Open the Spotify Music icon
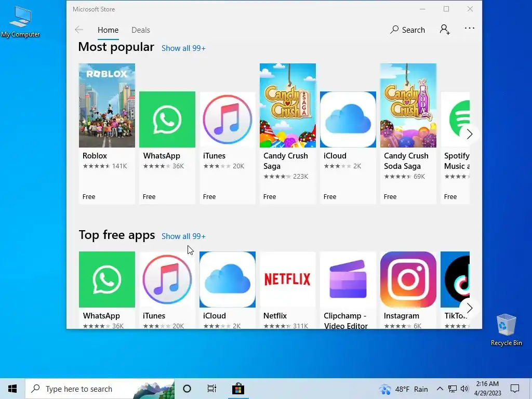 pyautogui.click(x=455, y=119)
